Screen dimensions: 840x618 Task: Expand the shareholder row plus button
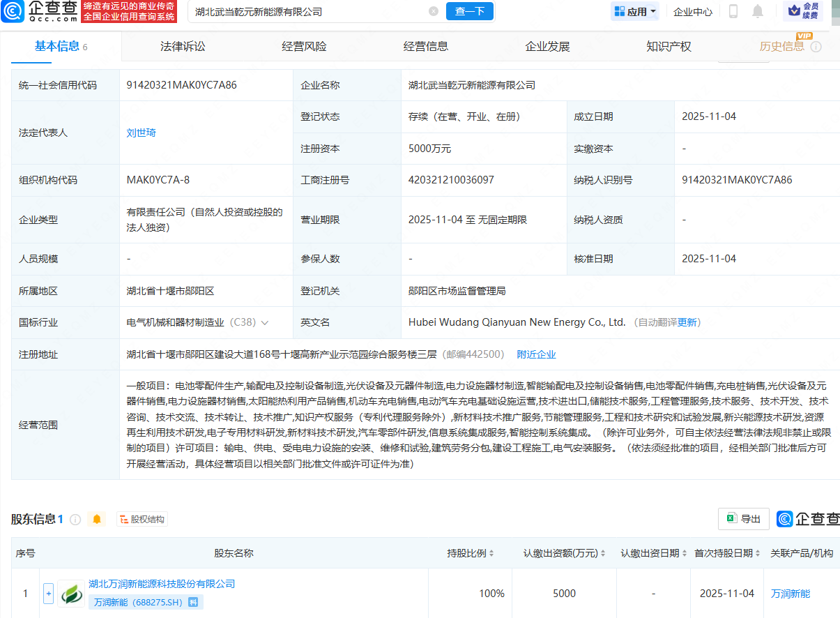pyautogui.click(x=48, y=594)
